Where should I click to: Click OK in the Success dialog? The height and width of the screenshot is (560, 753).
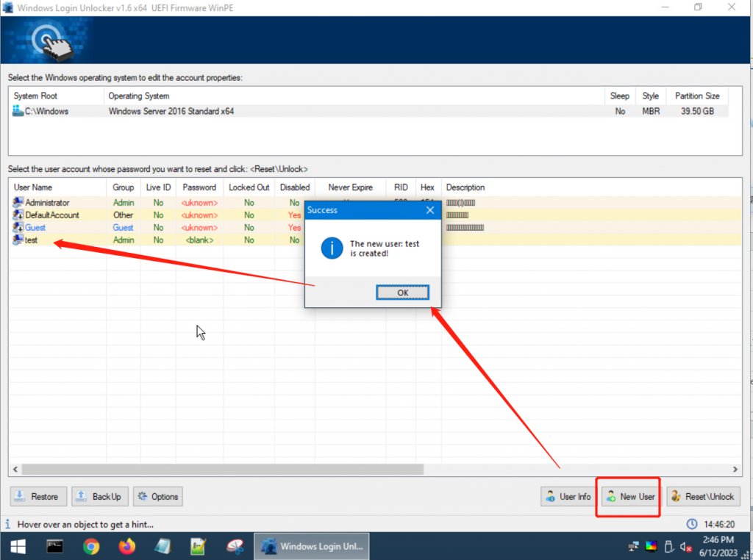(402, 292)
